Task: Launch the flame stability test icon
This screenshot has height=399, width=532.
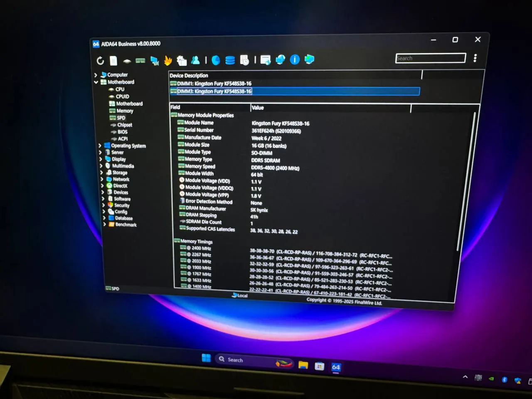Action: click(167, 61)
